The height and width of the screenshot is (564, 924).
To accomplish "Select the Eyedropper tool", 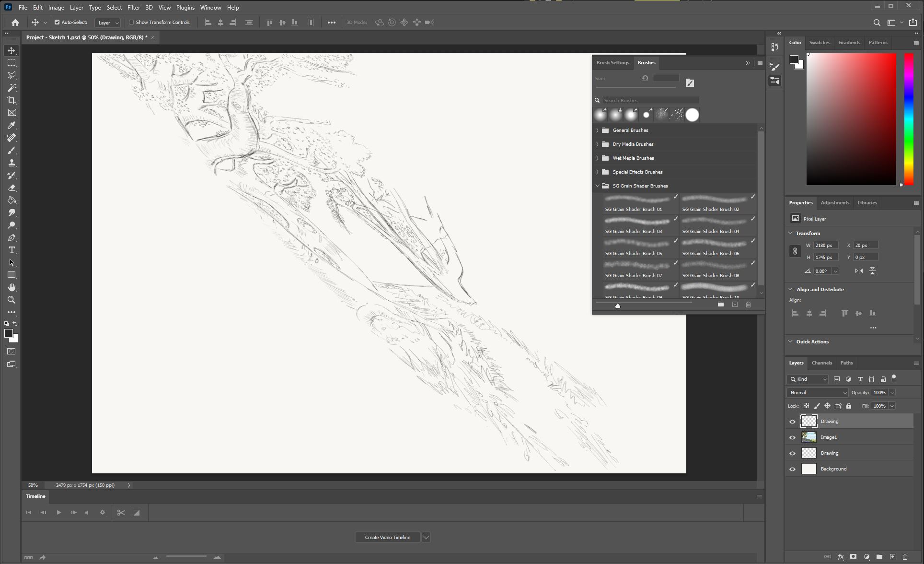I will (12, 125).
